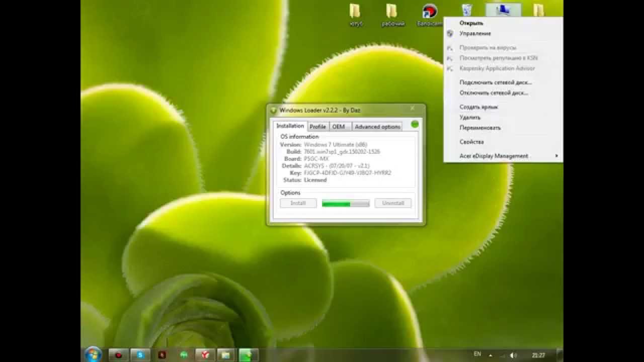This screenshot has height=362, width=644.
Task: Click the shield icon next to Управление
Action: coord(450,34)
